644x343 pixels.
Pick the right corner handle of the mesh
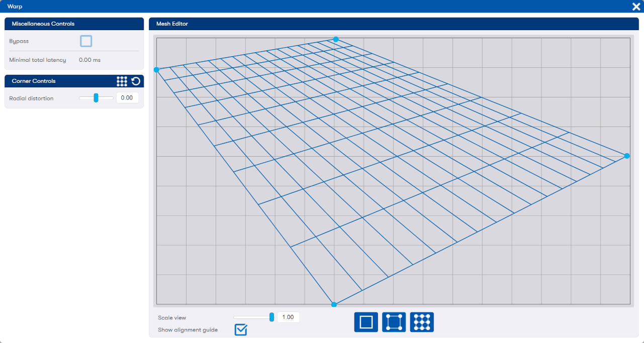pyautogui.click(x=627, y=156)
